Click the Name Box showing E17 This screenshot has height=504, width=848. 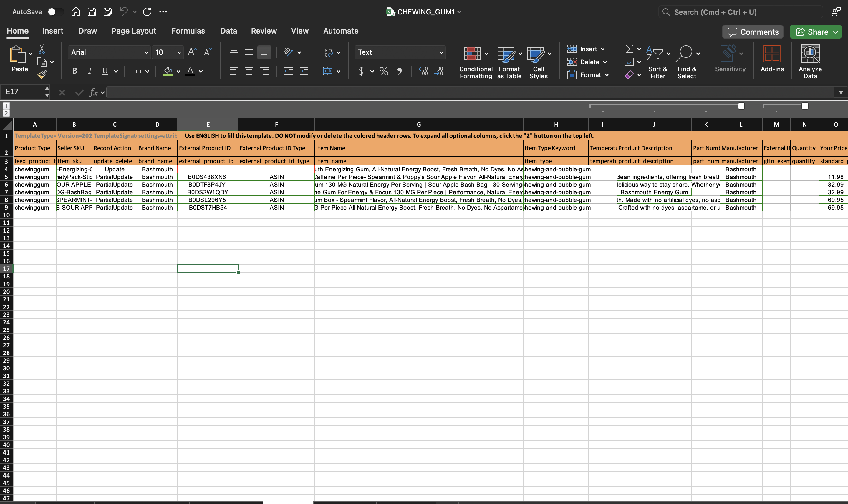22,92
